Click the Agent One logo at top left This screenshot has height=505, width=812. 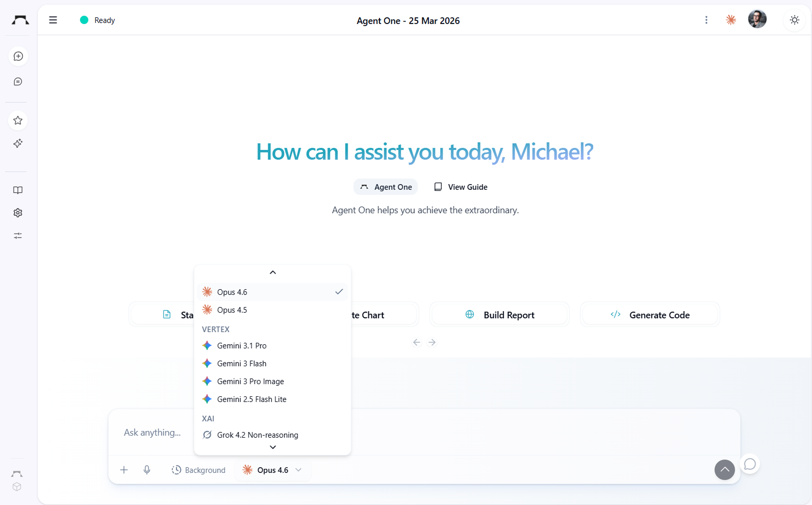(x=20, y=20)
